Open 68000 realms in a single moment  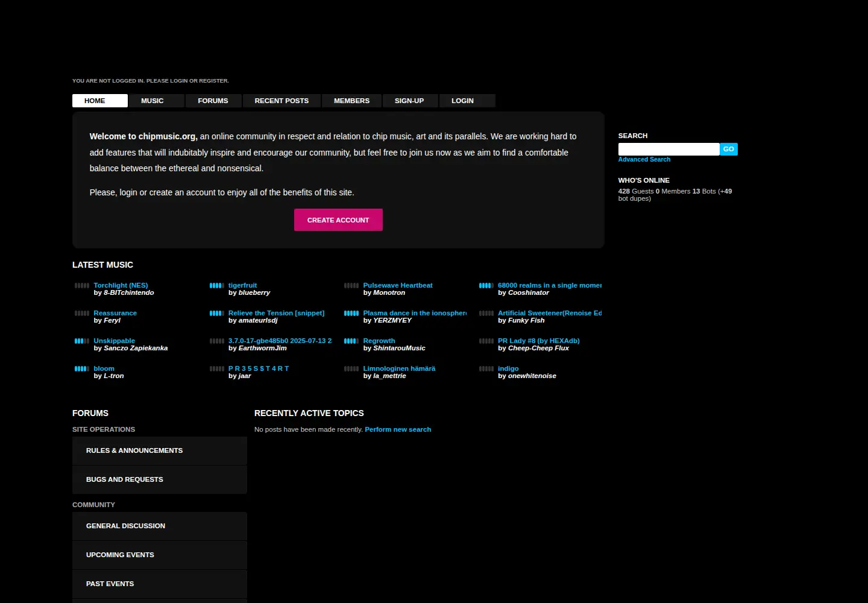click(550, 286)
